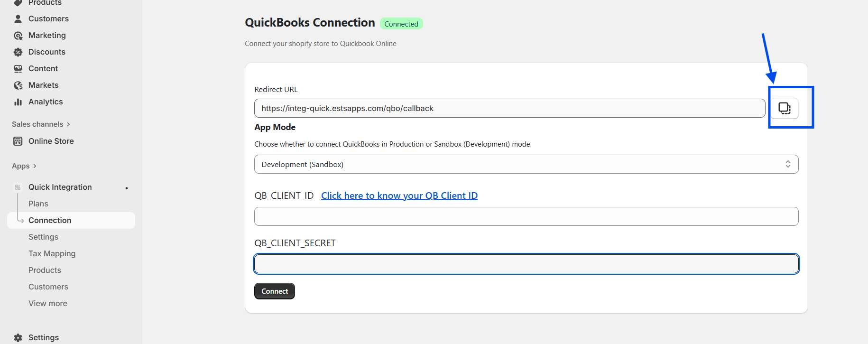Click the Settings gear icon
Viewport: 868px width, 344px height.
[18, 338]
